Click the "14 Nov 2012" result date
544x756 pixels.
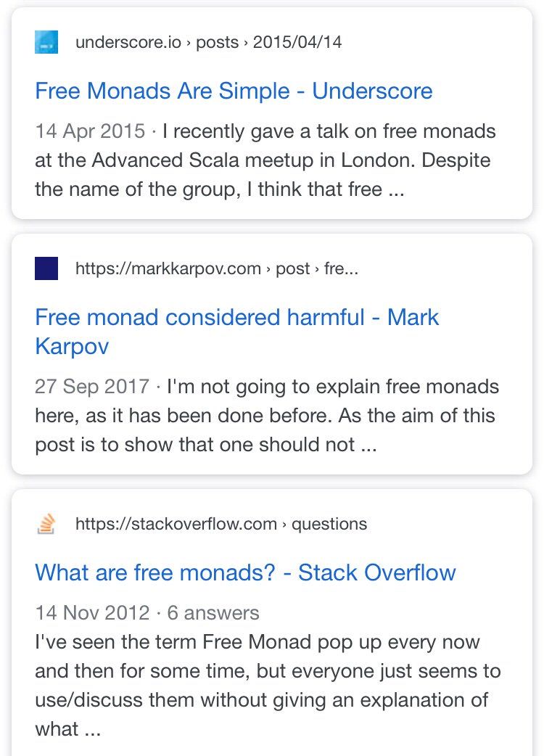click(93, 613)
